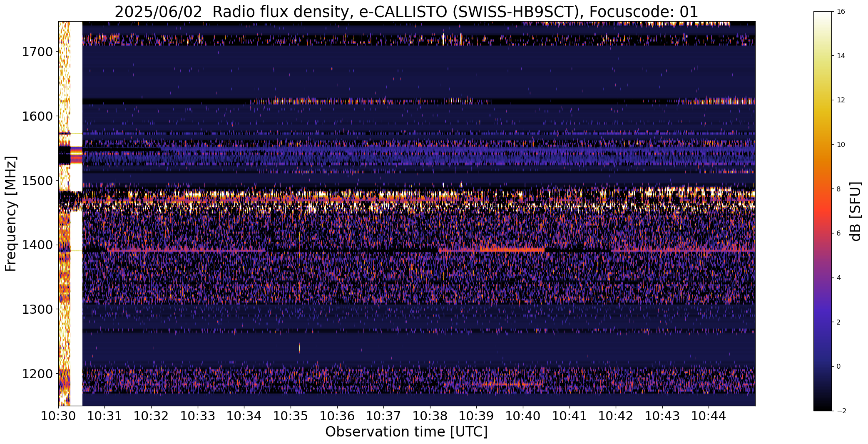Click the saturated white column after 10:30
Screen dimensions: 868x444
coord(76,213)
